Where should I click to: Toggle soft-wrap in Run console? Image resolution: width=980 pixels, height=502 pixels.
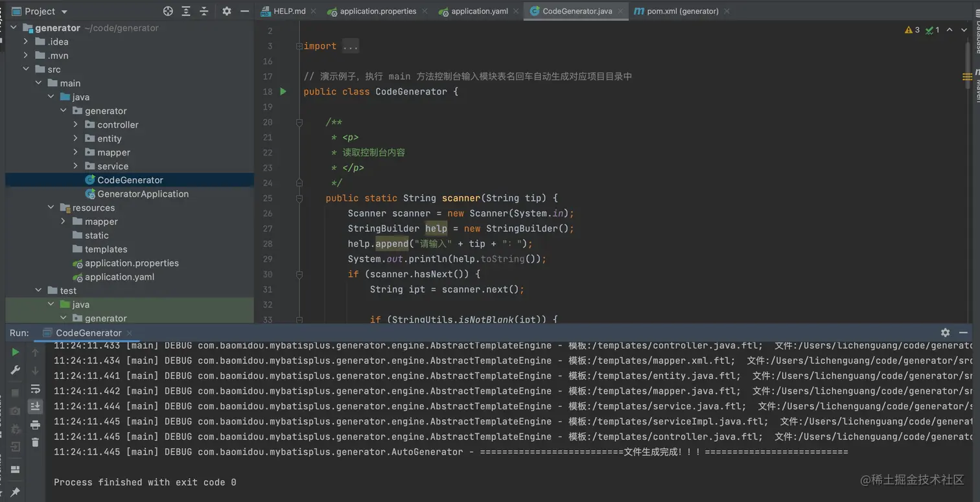pos(35,389)
